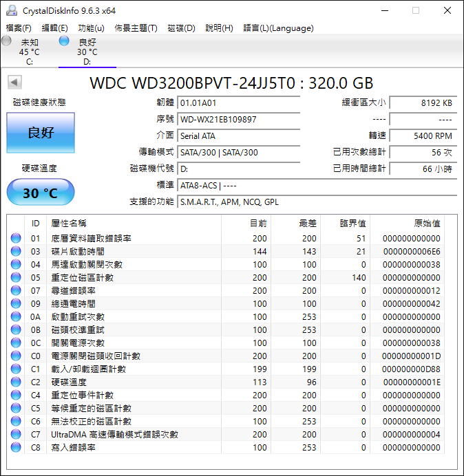
Task: Click status orb of attribute C6 無法校正的磁區計數
Action: pyautogui.click(x=16, y=421)
